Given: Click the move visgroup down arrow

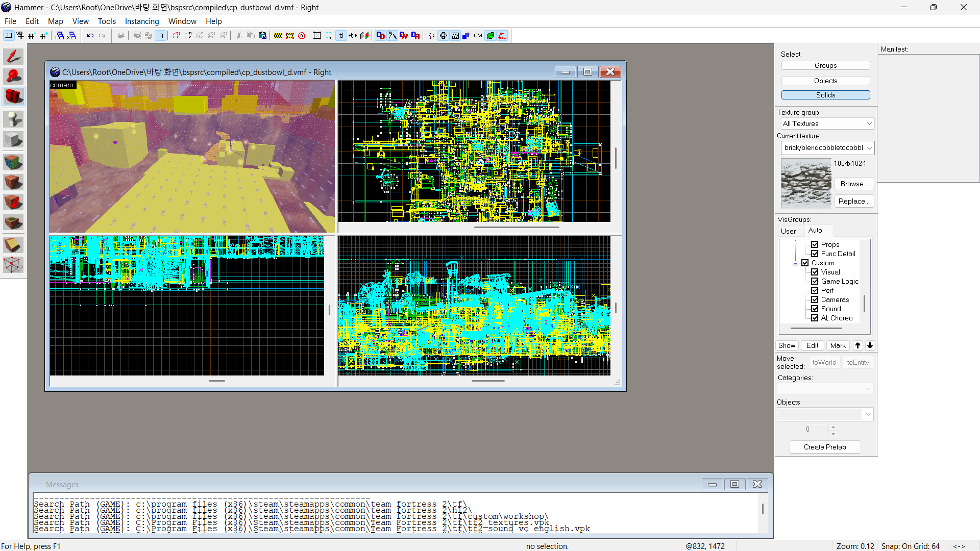Looking at the screenshot, I should coord(870,345).
